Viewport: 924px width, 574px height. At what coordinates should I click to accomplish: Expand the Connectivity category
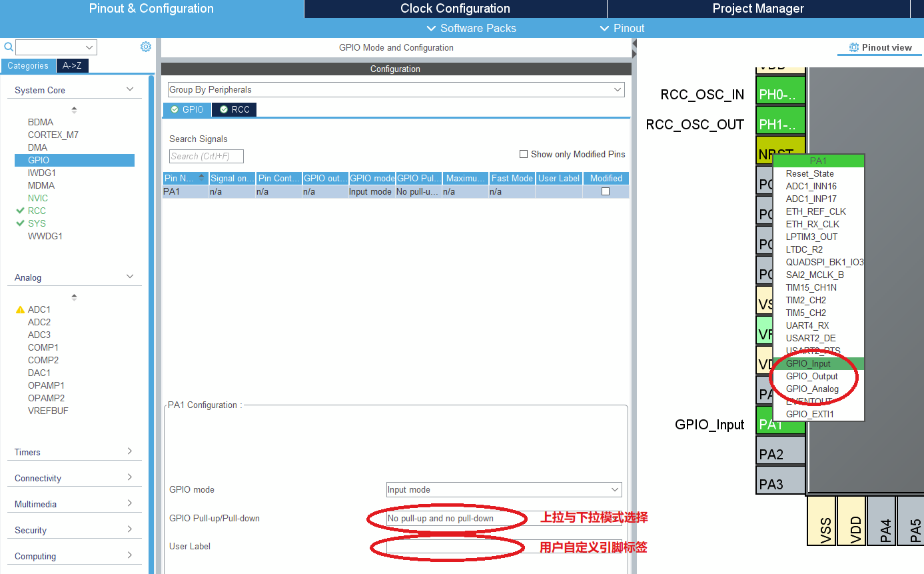pos(130,477)
